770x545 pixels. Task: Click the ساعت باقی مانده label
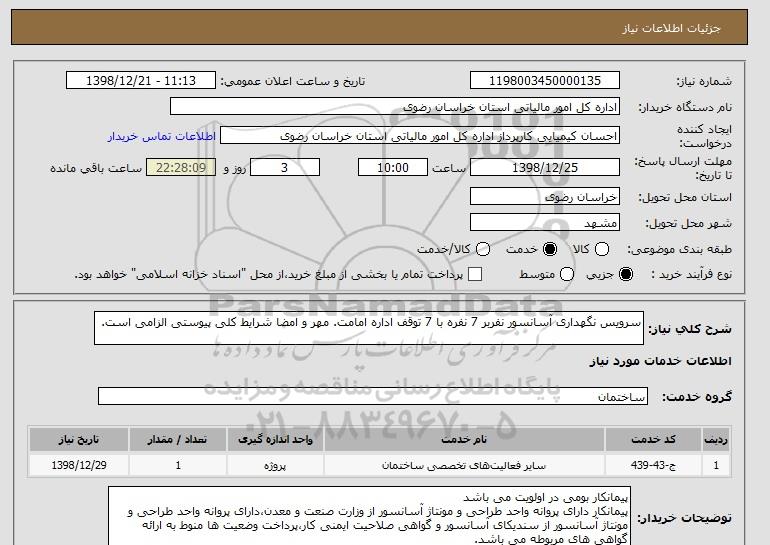(x=96, y=168)
